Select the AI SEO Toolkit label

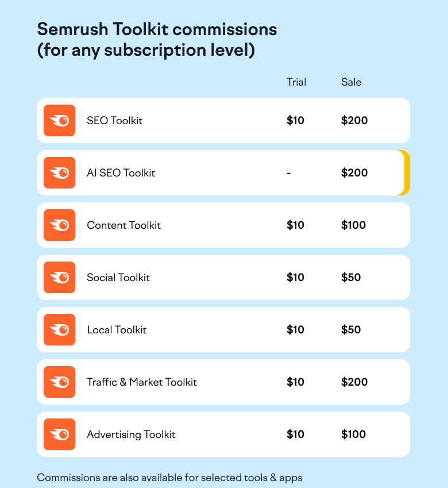[121, 173]
